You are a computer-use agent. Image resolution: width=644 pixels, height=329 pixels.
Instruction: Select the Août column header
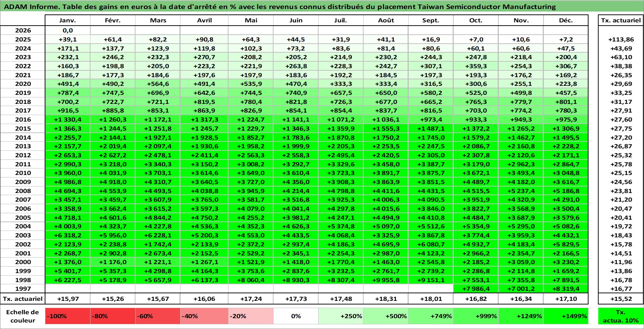coord(386,20)
